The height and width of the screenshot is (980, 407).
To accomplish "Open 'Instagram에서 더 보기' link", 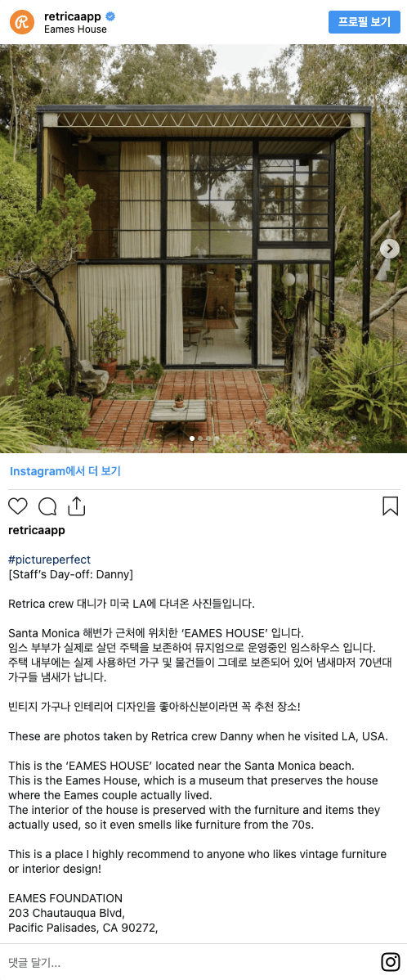I will click(65, 471).
